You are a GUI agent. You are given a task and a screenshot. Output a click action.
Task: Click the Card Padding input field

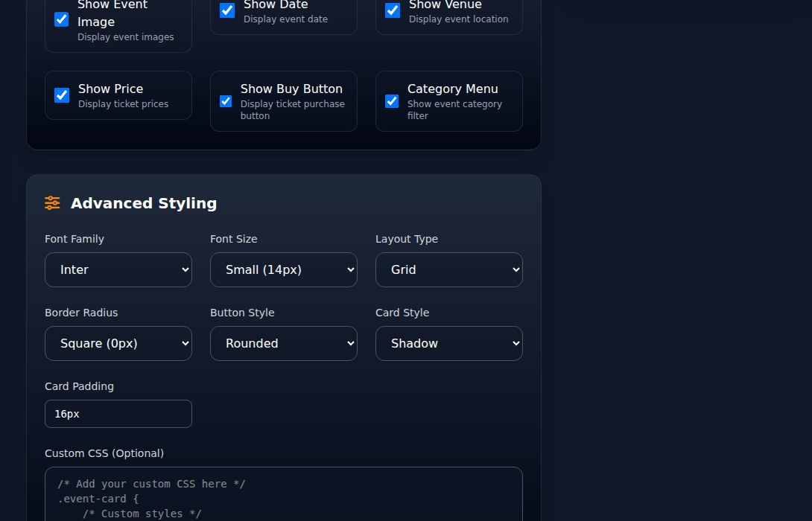click(x=118, y=413)
